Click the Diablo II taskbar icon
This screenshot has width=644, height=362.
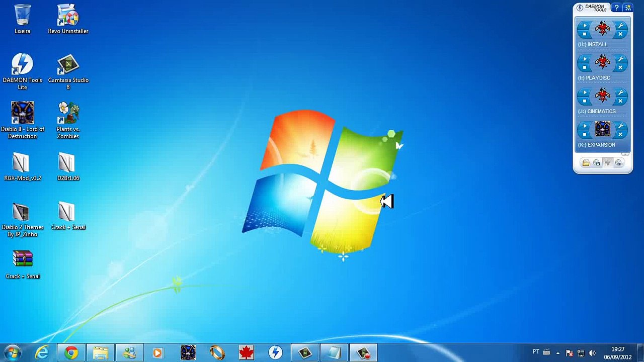point(188,353)
